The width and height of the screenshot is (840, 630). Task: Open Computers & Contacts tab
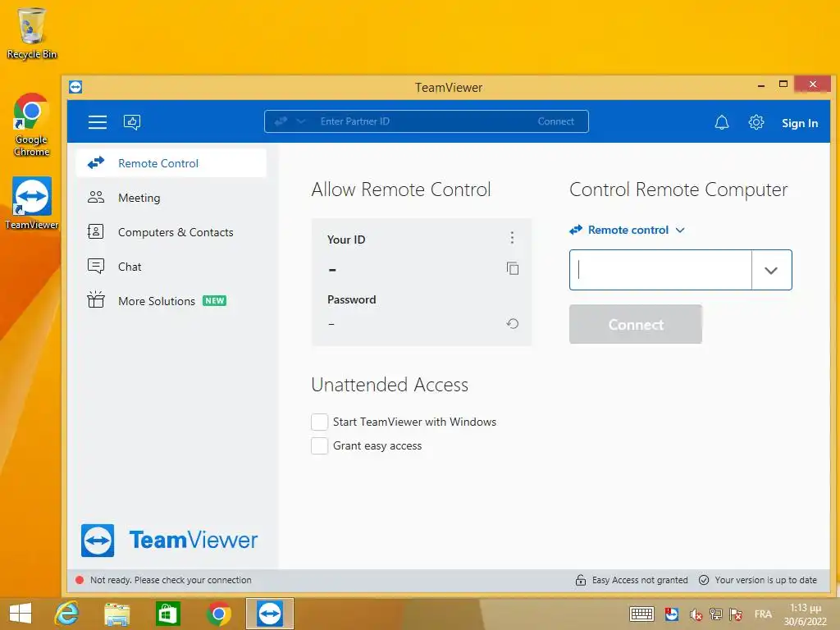tap(171, 232)
